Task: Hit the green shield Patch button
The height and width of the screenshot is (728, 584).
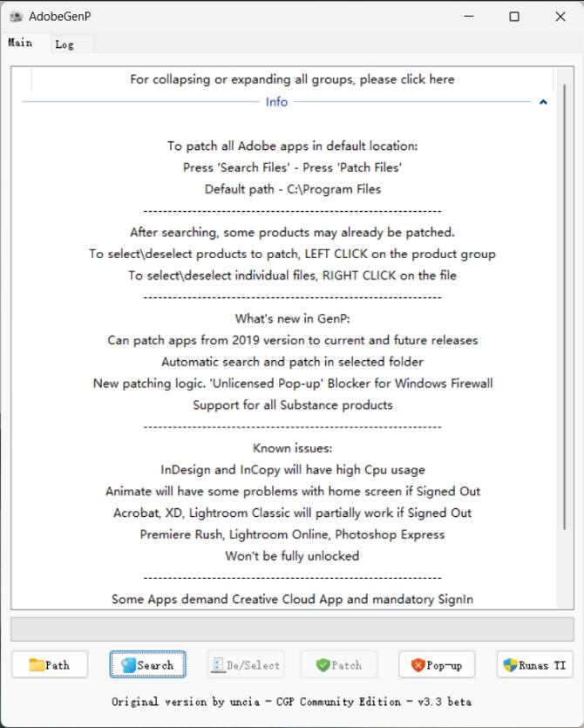Action: coord(339,665)
